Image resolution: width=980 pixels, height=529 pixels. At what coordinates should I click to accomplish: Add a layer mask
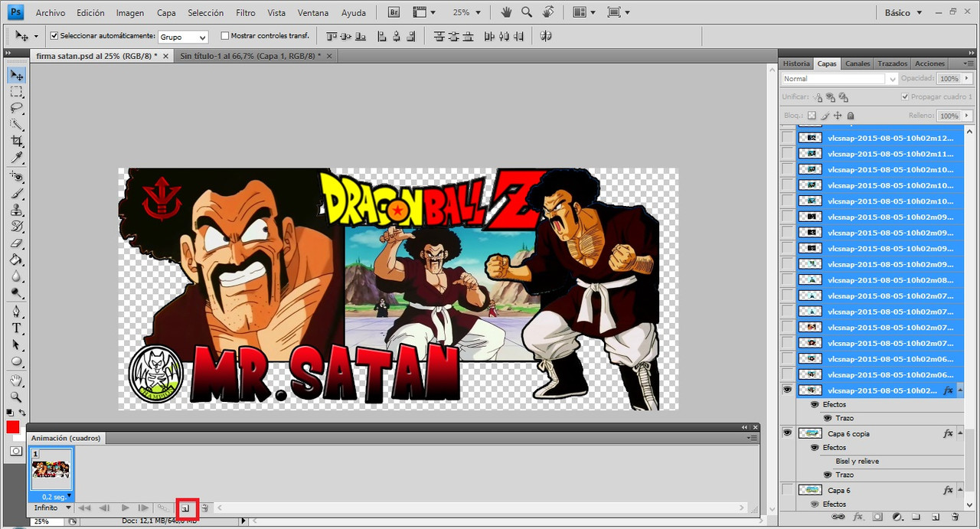[877, 518]
